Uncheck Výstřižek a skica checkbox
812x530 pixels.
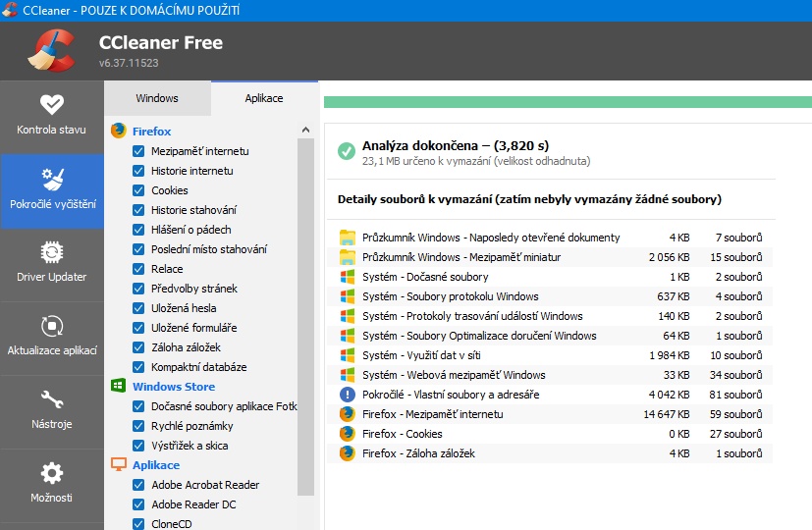(138, 446)
